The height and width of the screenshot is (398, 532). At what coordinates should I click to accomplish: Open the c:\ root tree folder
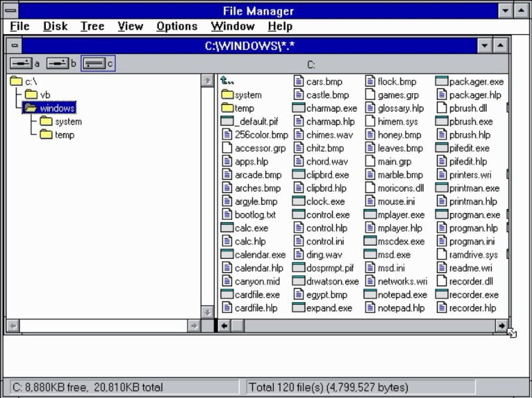point(16,81)
